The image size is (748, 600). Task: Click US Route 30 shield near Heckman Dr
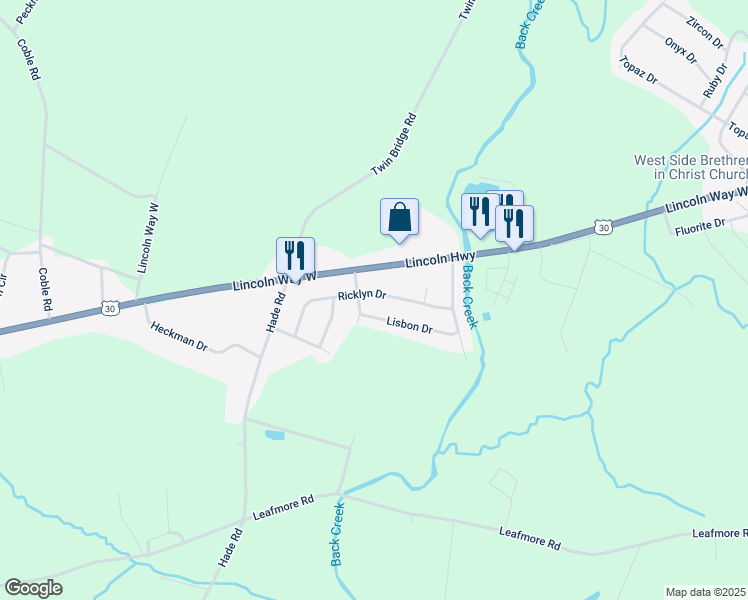point(110,308)
